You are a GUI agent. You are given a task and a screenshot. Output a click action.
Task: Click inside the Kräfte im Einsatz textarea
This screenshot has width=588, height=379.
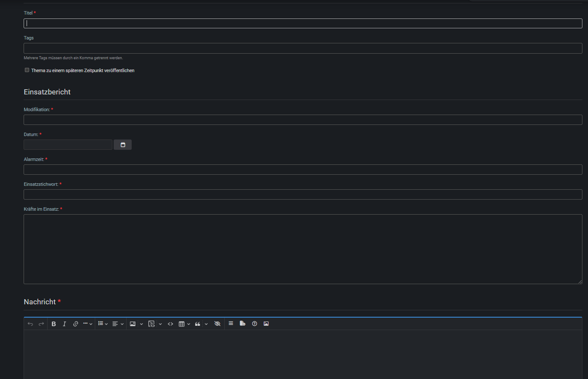(x=303, y=249)
